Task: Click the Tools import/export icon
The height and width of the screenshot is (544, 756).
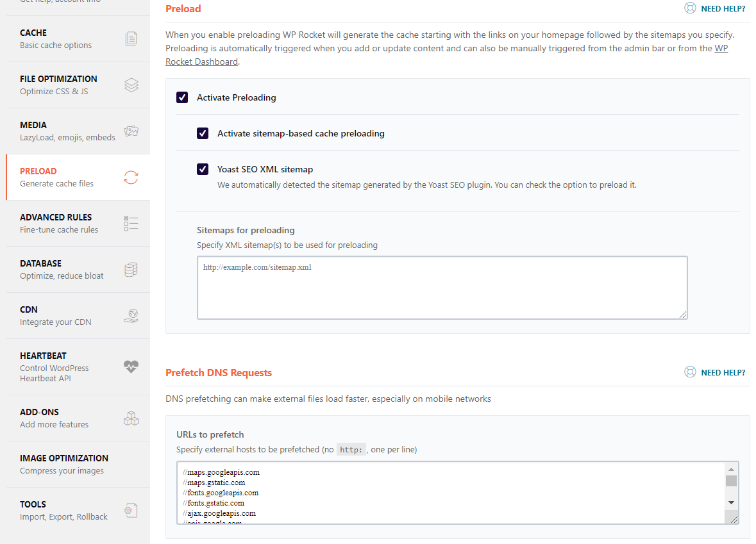Action: (131, 510)
